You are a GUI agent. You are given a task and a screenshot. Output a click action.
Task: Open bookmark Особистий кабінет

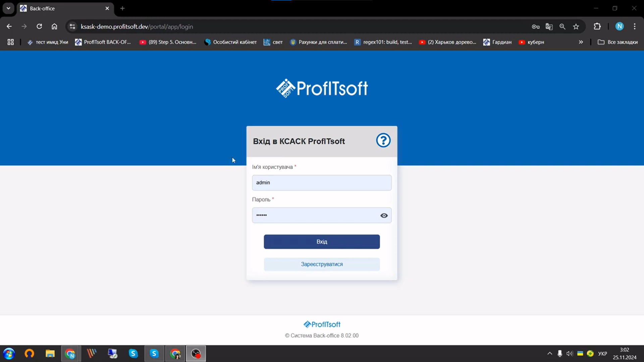tap(230, 42)
